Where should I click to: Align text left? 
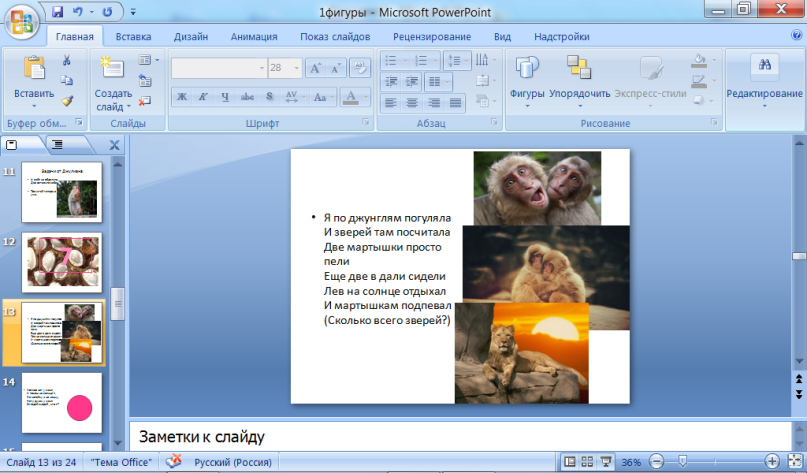(x=391, y=103)
